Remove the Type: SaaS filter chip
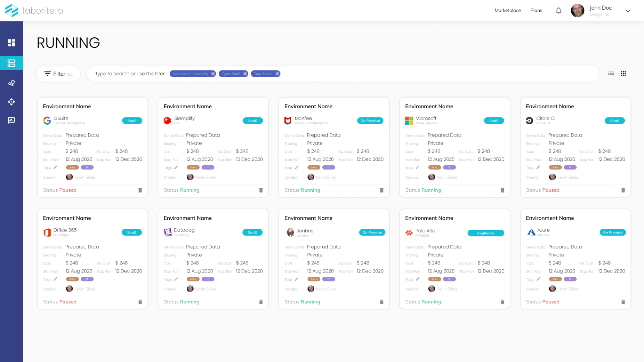The width and height of the screenshot is (644, 362). (x=245, y=74)
